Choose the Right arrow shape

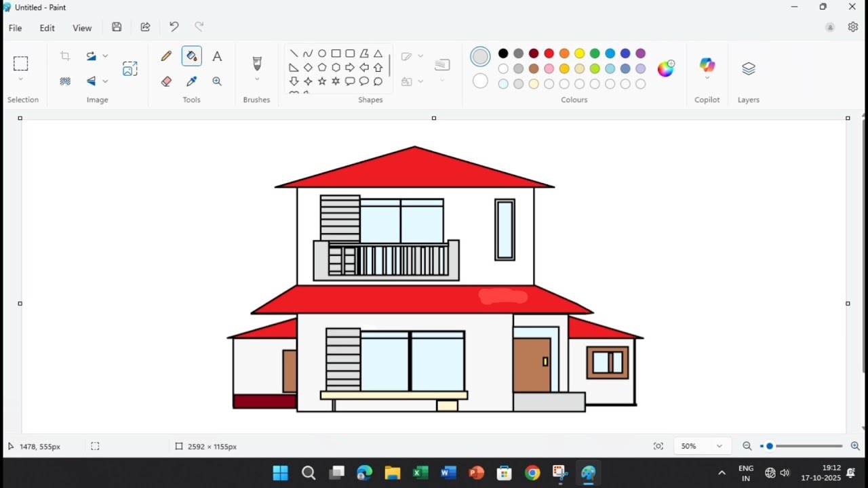click(x=350, y=68)
